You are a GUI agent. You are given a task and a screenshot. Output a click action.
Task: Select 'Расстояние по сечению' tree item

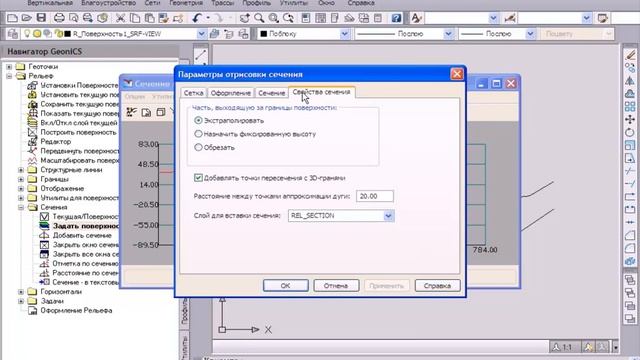tap(86, 273)
